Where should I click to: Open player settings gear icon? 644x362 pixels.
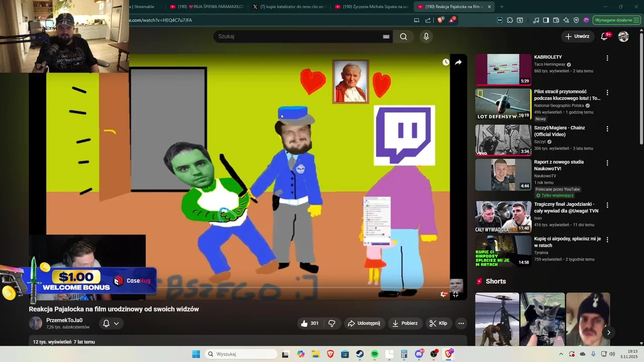point(444,295)
